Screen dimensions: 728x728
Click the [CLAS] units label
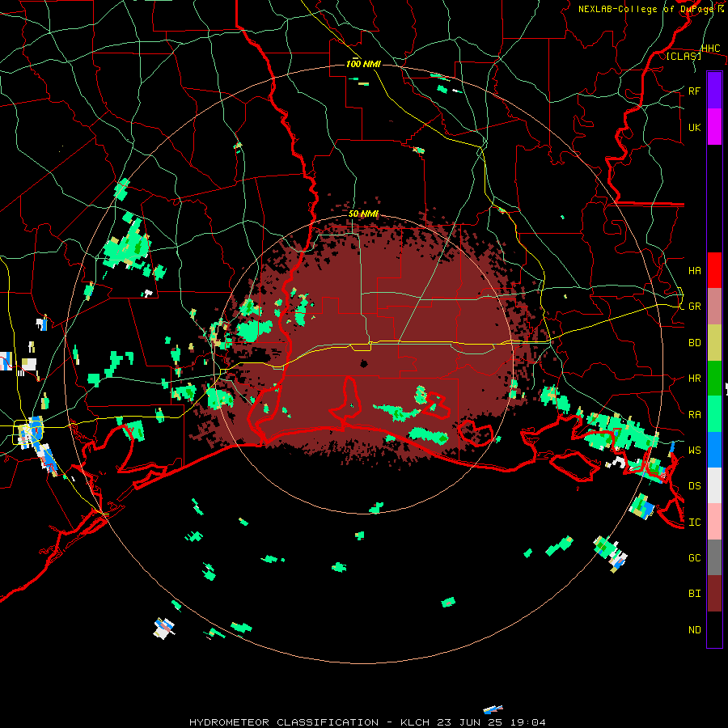coord(684,57)
